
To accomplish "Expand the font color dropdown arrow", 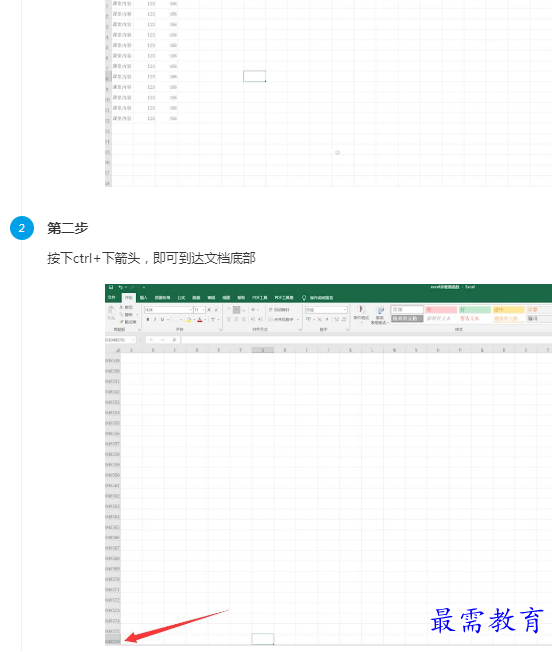I will (205, 319).
